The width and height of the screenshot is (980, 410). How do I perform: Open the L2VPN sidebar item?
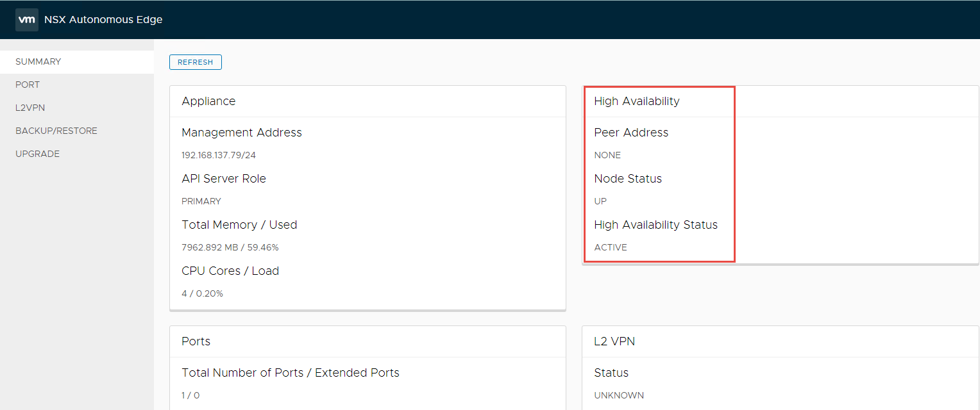click(30, 108)
